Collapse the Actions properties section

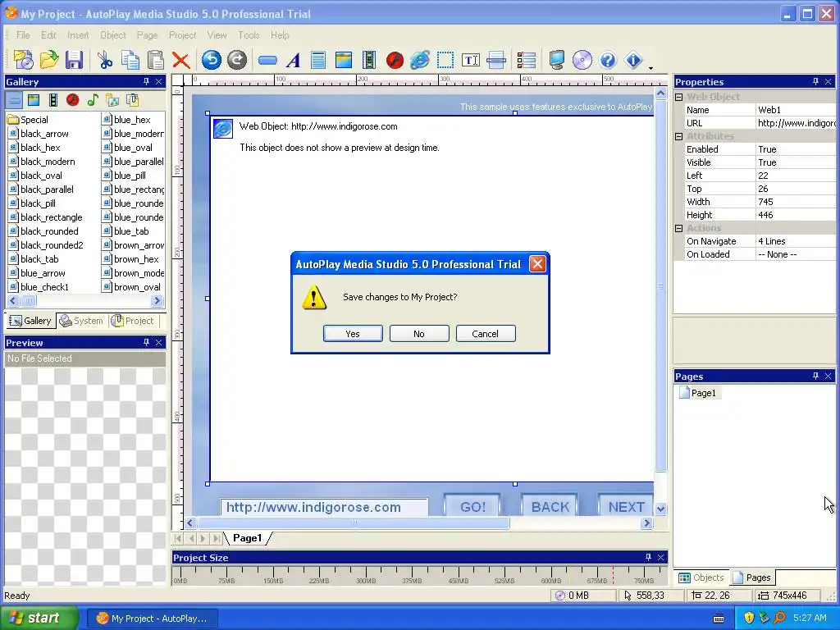coord(678,228)
